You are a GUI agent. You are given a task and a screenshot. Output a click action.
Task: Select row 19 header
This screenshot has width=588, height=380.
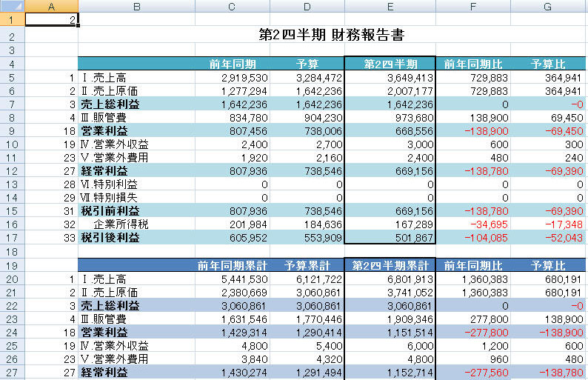[12, 266]
